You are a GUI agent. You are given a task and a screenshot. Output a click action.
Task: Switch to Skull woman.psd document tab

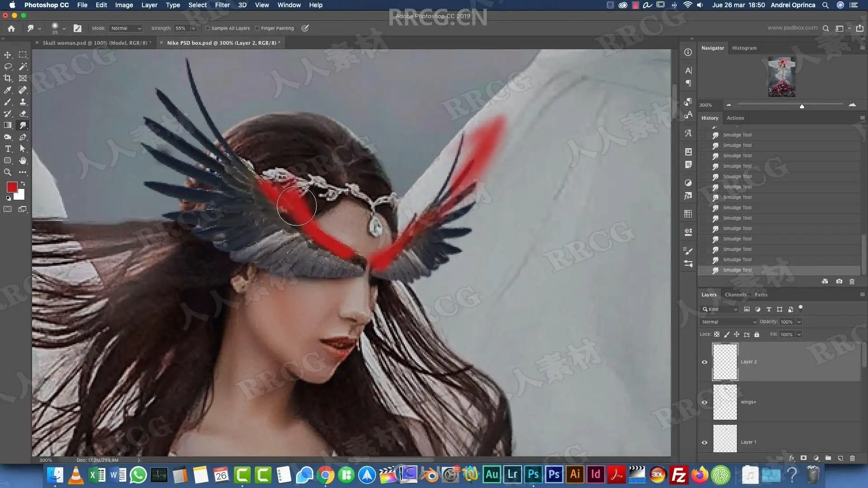[x=95, y=43]
